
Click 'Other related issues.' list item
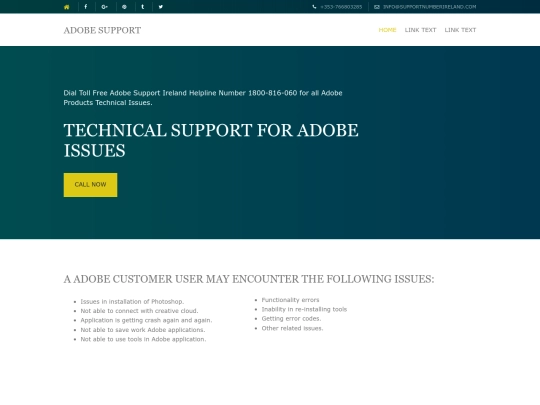(x=292, y=328)
